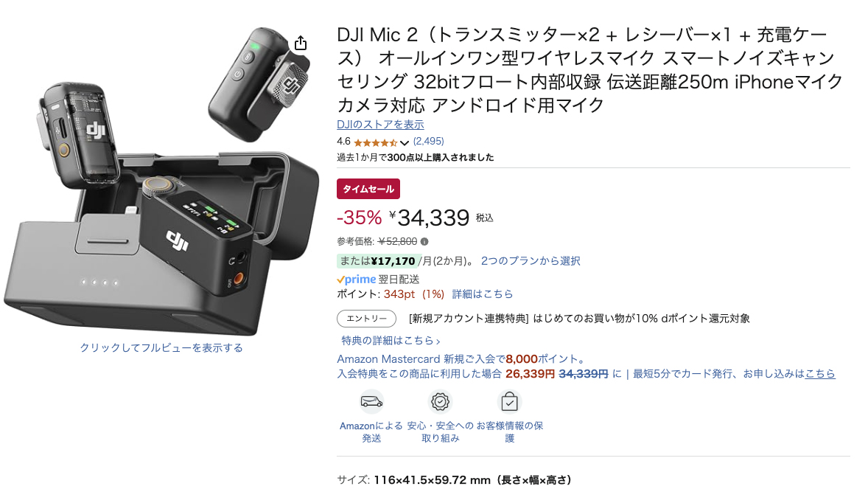Open the DJIのストアを表示 link
This screenshot has width=868, height=489.
[x=380, y=125]
